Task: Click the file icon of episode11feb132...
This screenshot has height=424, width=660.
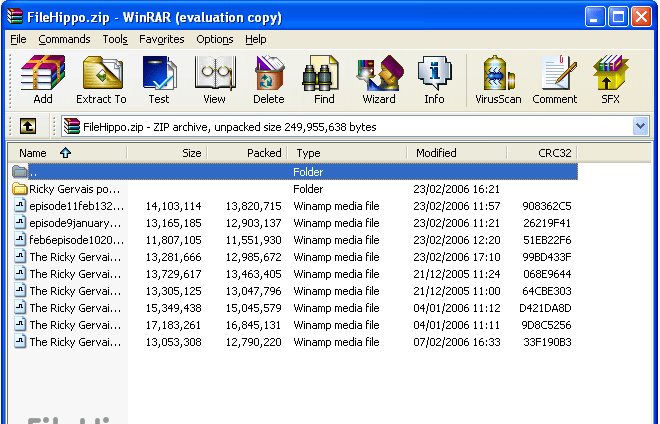Action: click(x=20, y=205)
